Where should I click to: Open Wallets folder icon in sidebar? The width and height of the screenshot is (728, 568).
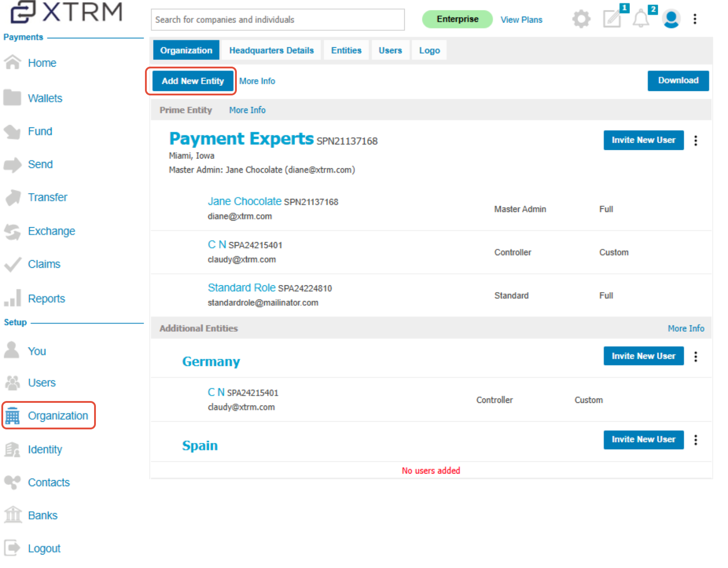tap(13, 98)
